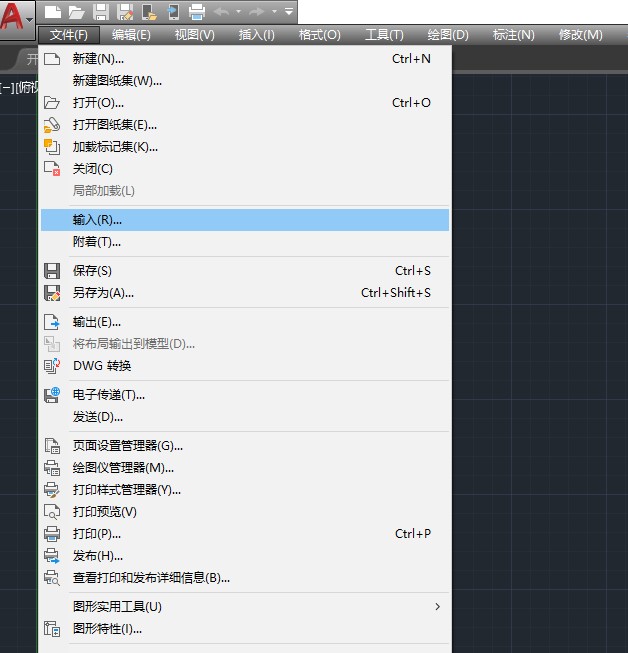This screenshot has width=628, height=653.
Task: Open the 视图(V) menu
Action: pos(194,35)
